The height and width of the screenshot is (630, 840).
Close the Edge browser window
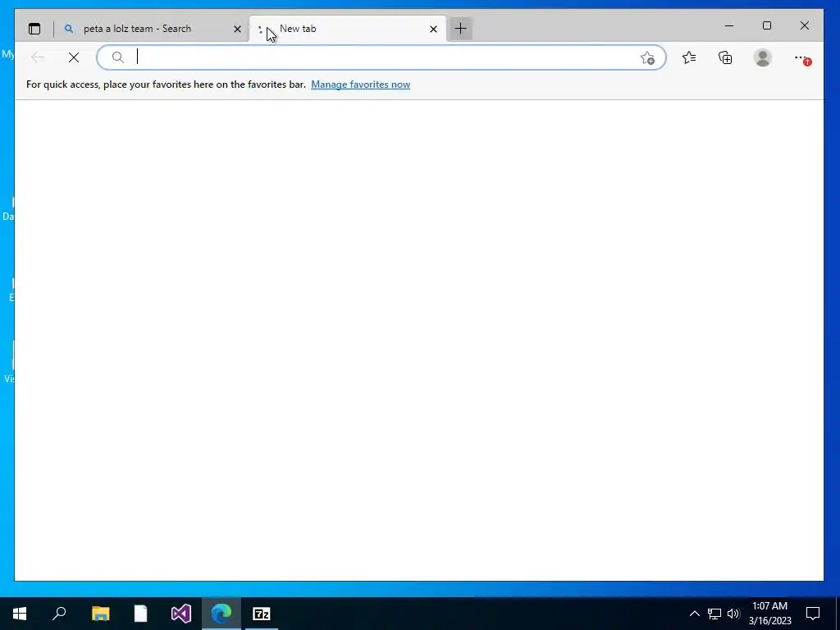coord(805,25)
